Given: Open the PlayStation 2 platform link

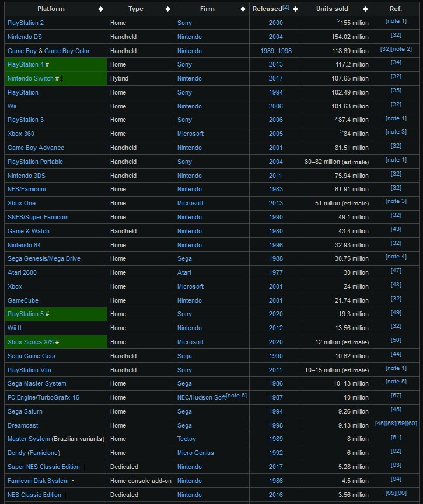Looking at the screenshot, I should (x=26, y=23).
